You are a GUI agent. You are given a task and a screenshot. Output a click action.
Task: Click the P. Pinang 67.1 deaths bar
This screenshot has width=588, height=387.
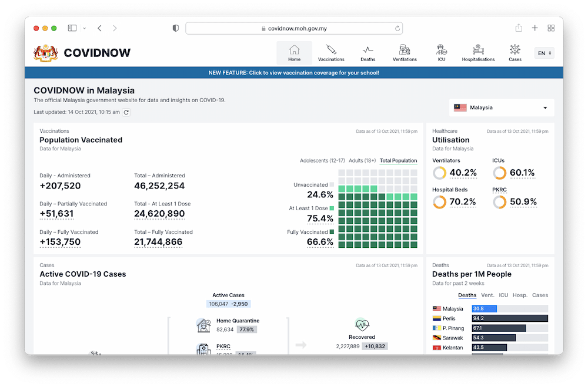(x=499, y=328)
